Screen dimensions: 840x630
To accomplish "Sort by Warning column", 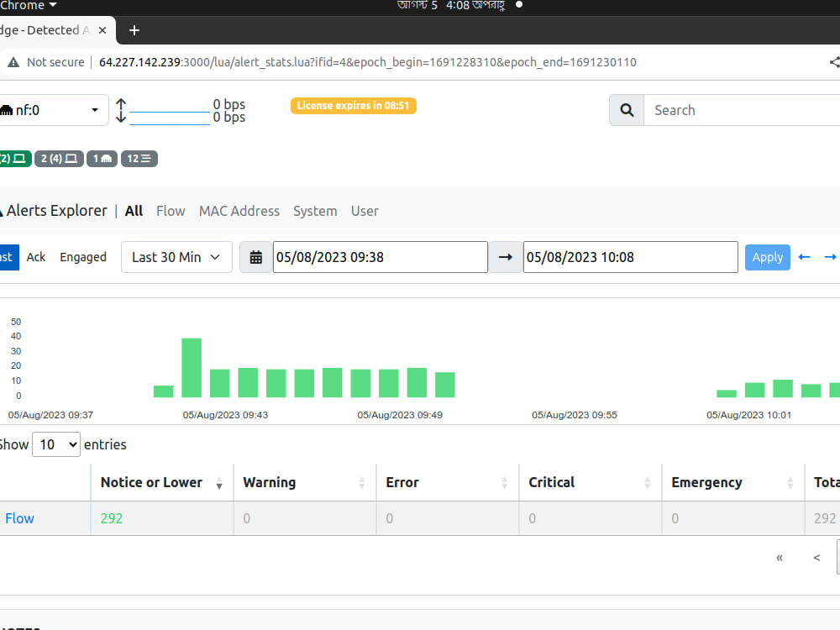I will click(x=305, y=483).
